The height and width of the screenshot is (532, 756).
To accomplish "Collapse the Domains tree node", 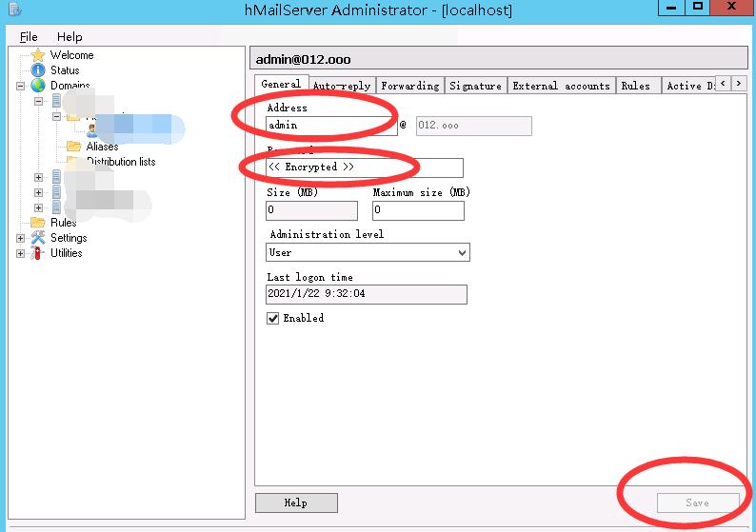I will (21, 86).
